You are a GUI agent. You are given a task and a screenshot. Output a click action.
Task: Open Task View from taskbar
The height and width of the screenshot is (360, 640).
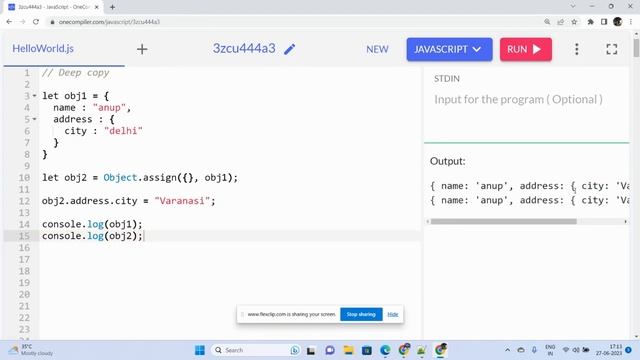(311, 350)
